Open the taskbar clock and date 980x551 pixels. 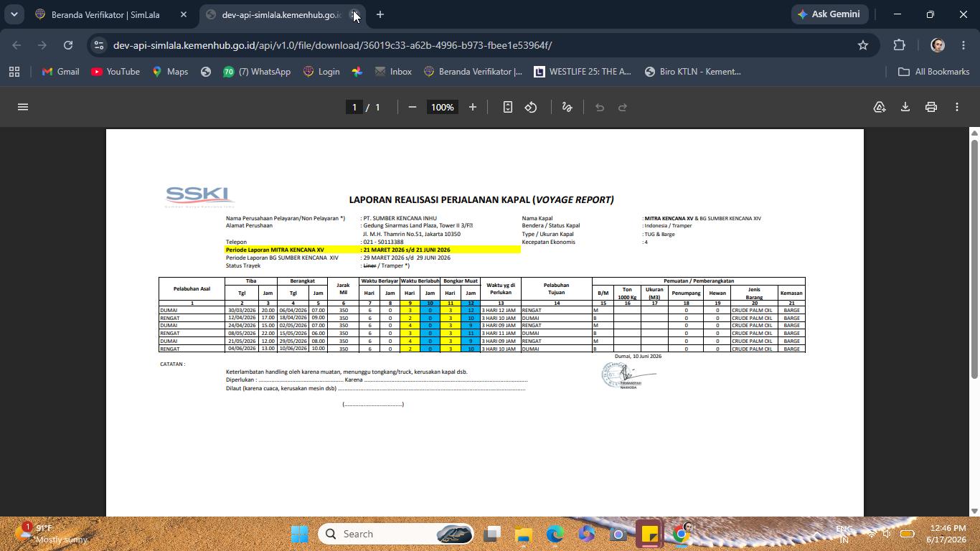point(946,534)
